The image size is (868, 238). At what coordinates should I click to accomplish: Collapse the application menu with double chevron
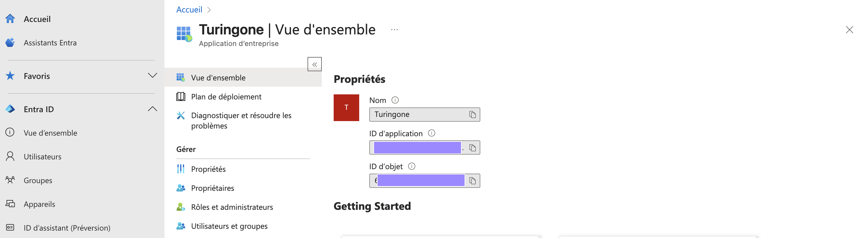tap(314, 64)
